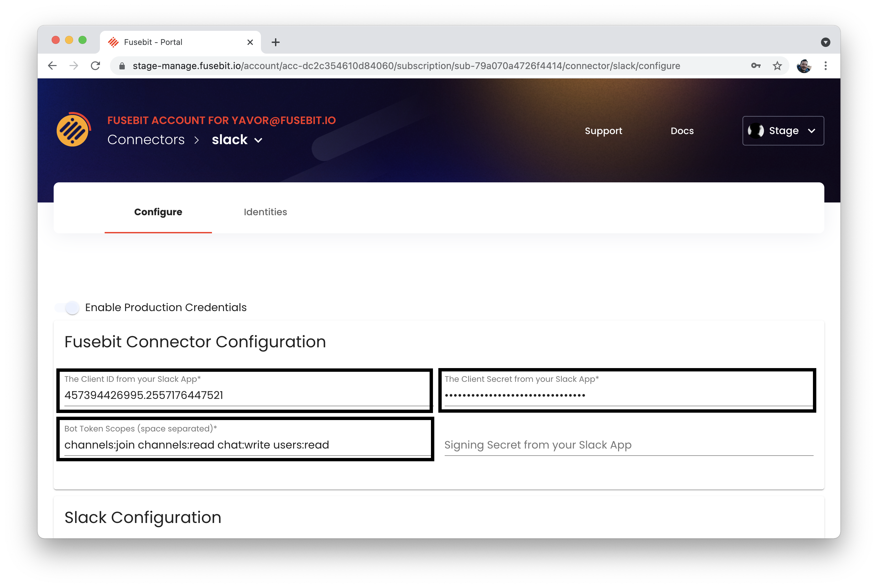This screenshot has width=878, height=588.
Task: Switch to the Identities tab
Action: 265,212
